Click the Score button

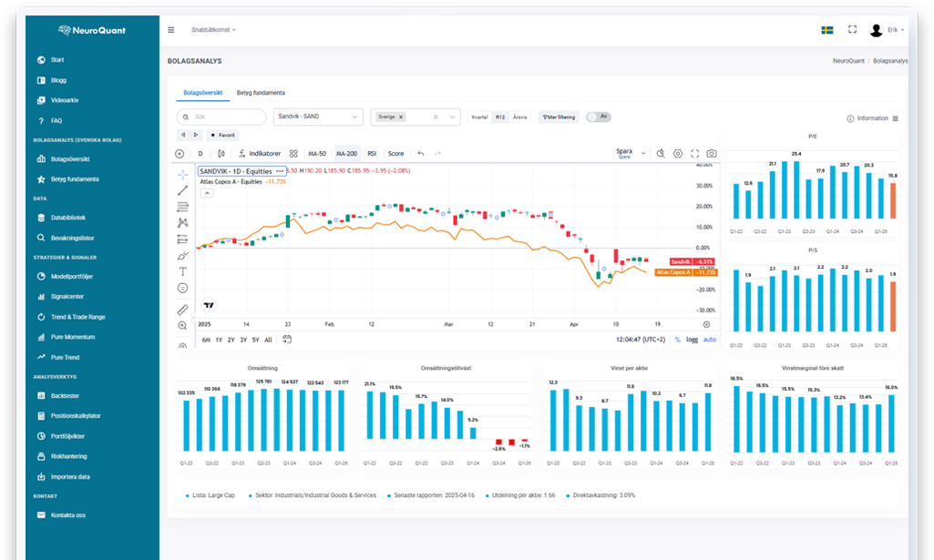pos(396,154)
